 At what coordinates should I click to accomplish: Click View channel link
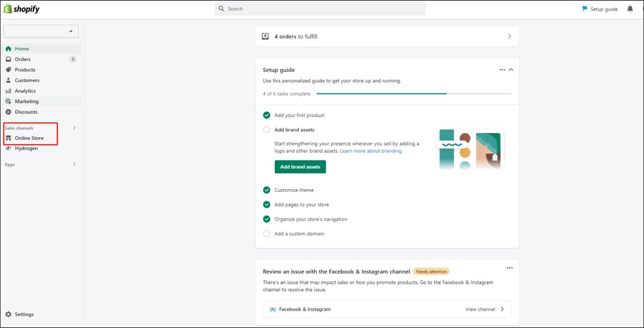pyautogui.click(x=480, y=309)
